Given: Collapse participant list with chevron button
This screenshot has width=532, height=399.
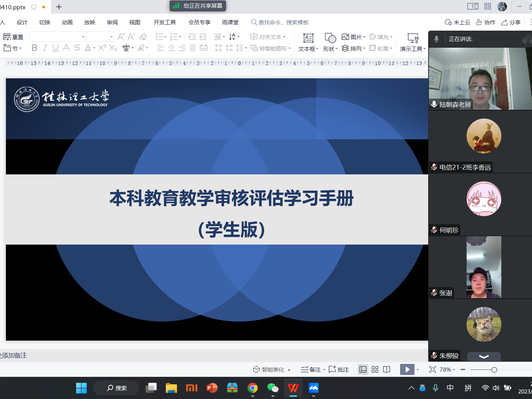Looking at the screenshot, I should click(484, 357).
